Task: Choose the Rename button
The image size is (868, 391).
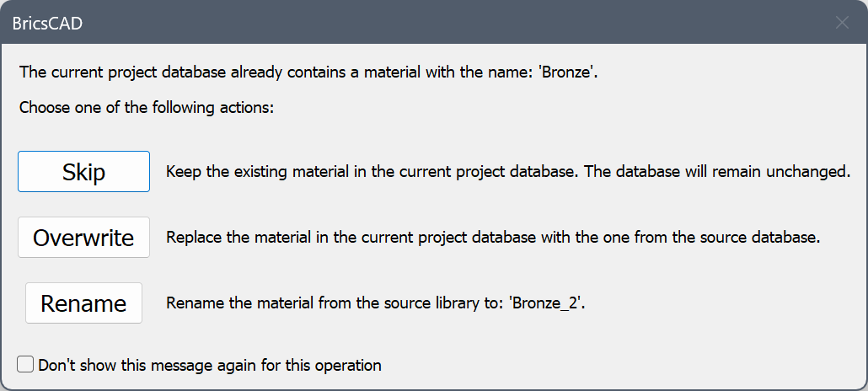Action: point(83,303)
